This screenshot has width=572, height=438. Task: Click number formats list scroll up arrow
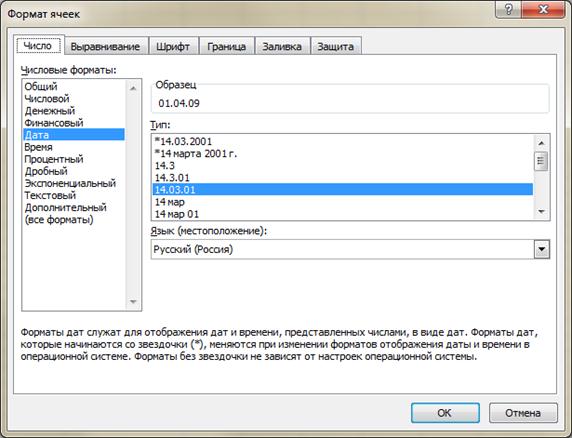tap(133, 89)
